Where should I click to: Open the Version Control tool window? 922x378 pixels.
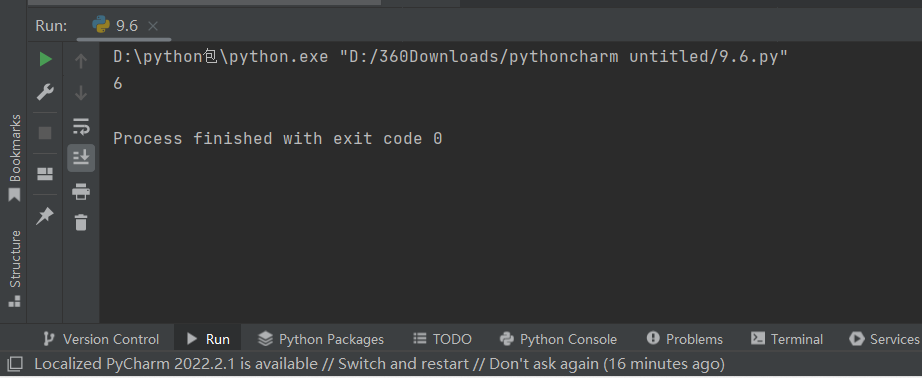[101, 339]
